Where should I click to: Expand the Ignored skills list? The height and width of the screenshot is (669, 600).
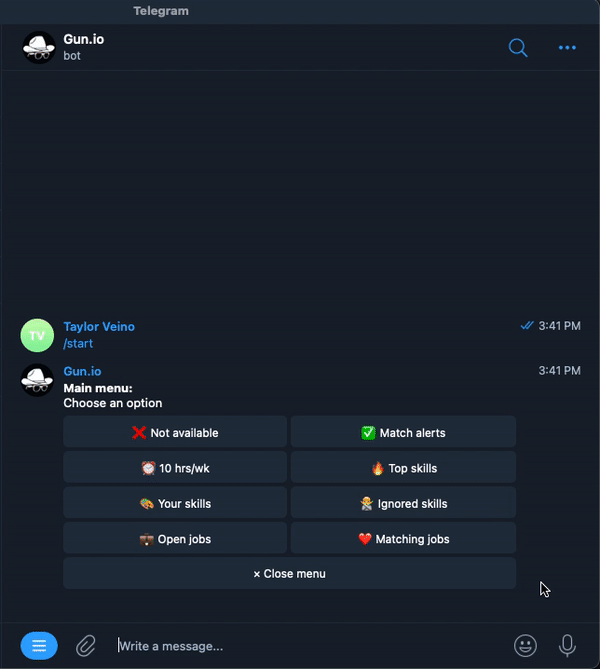tap(403, 503)
